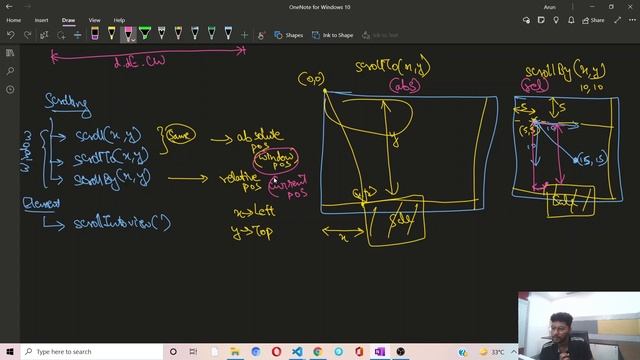The width and height of the screenshot is (640, 360).
Task: Choose the light blue pen
Action: [228, 33]
